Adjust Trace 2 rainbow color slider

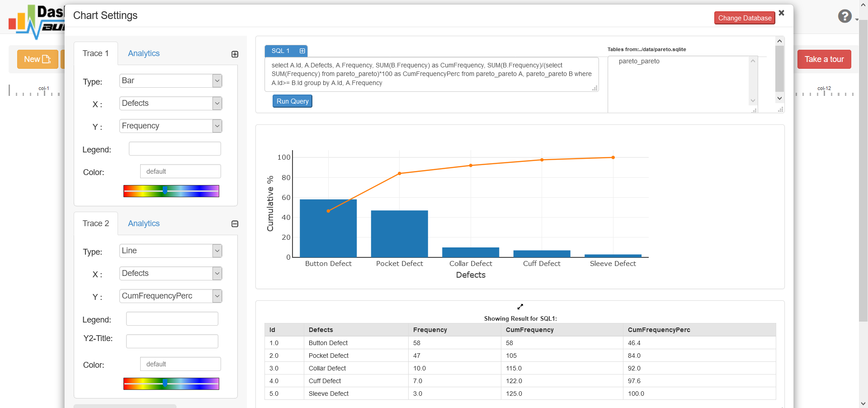pos(171,384)
